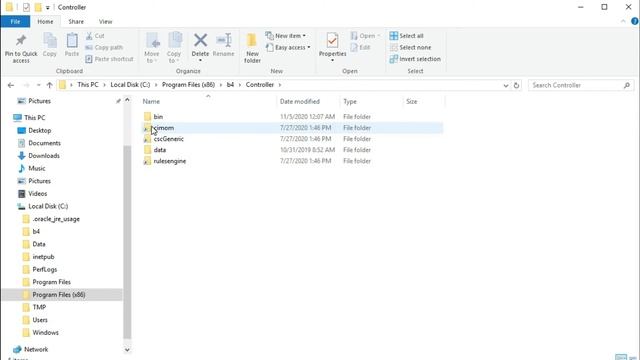Open the New item dropdown

pos(285,36)
